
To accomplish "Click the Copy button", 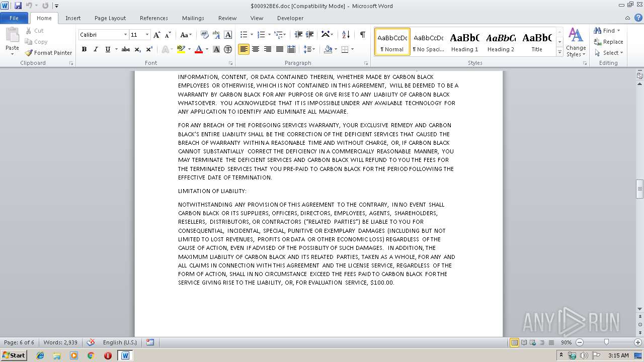I will tap(36, 42).
